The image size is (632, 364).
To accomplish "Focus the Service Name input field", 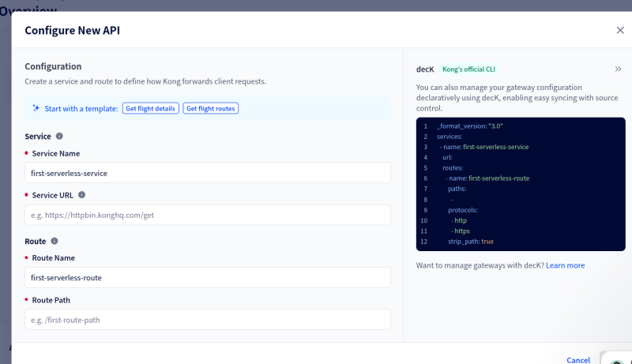I will [208, 173].
